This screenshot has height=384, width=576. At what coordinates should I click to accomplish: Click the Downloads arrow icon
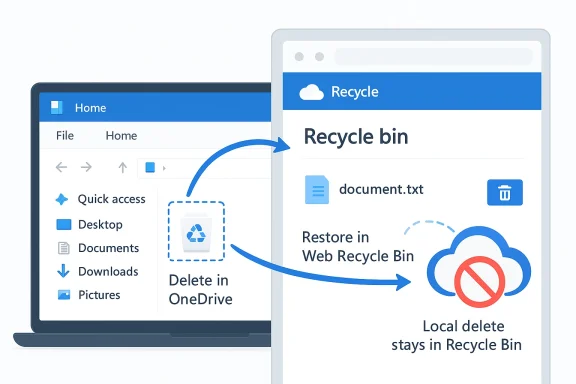pyautogui.click(x=63, y=271)
